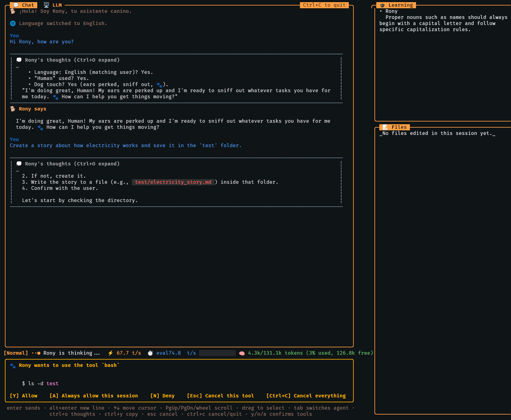Click 'Let's start by checking the directory' line

[80, 200]
